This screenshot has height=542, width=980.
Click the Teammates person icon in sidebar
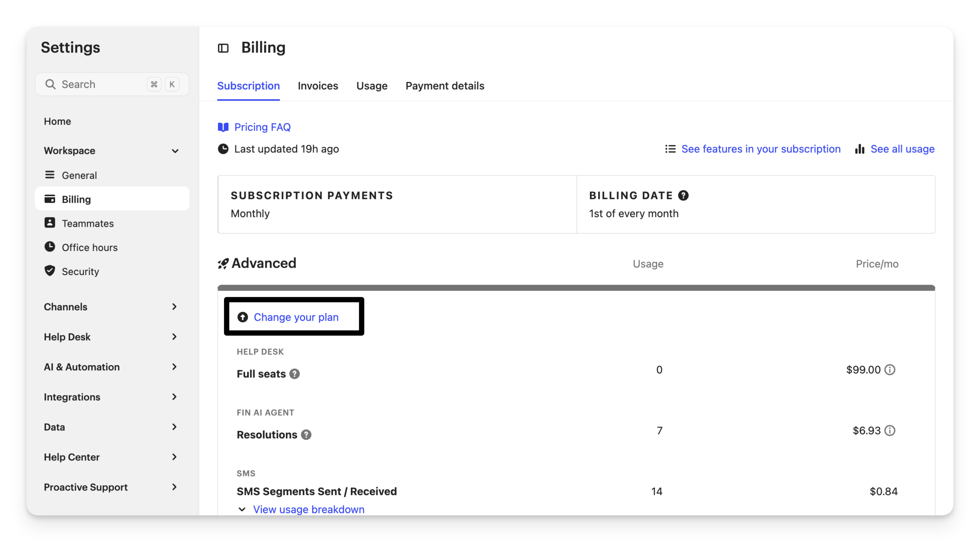tap(50, 223)
